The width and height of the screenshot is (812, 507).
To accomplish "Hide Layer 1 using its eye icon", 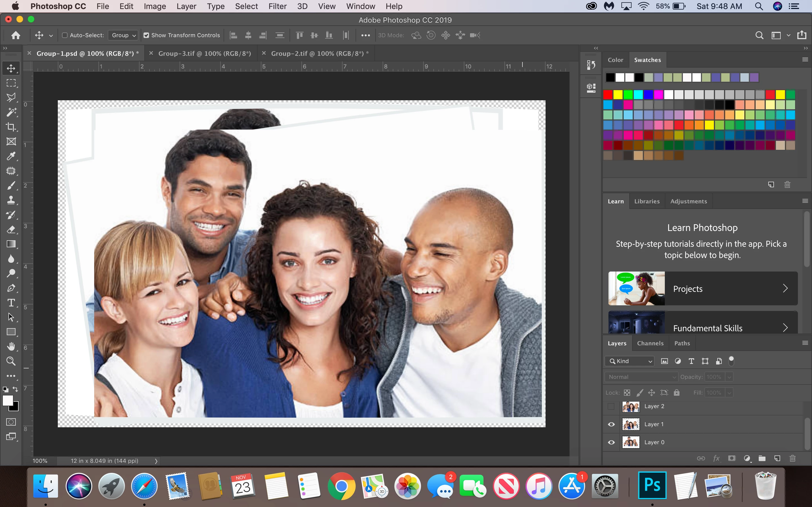I will [x=611, y=424].
